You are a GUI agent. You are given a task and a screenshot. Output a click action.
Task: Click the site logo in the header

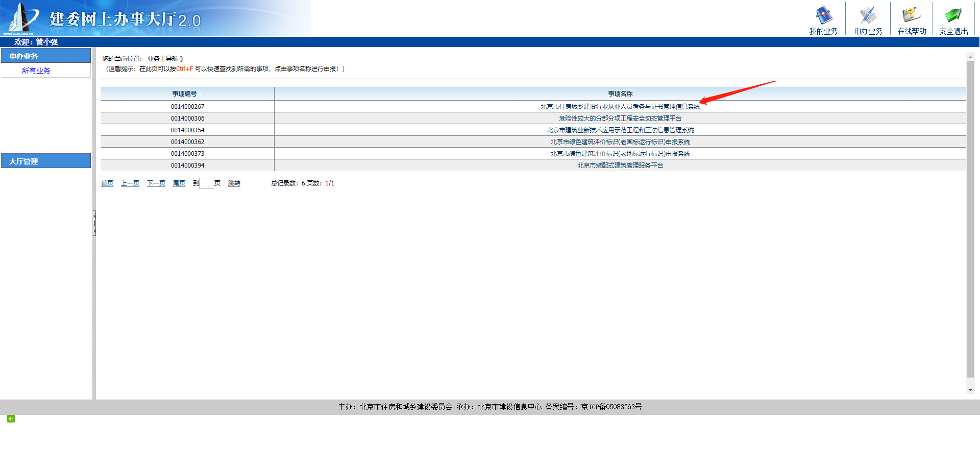click(20, 18)
